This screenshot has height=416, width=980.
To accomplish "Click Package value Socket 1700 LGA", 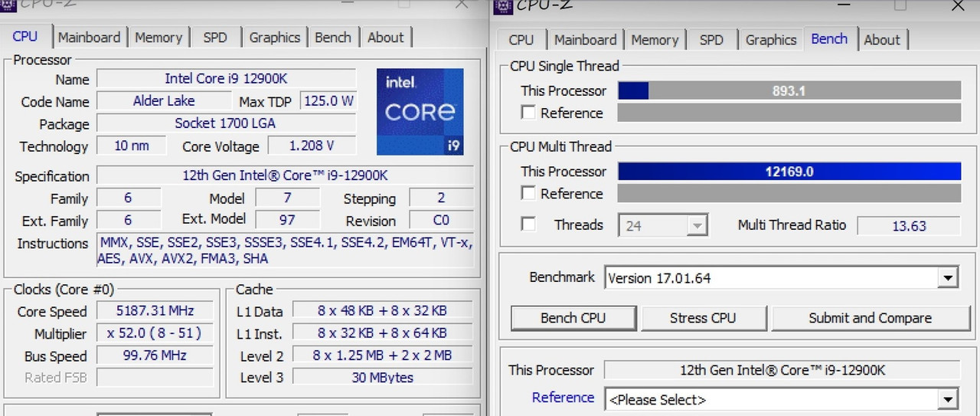I will point(227,123).
